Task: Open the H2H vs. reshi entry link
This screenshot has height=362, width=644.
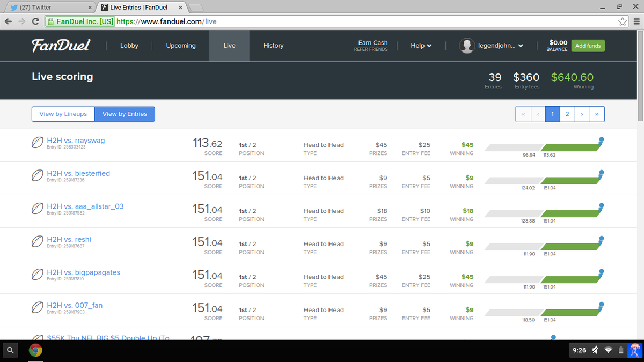Action: (x=69, y=240)
